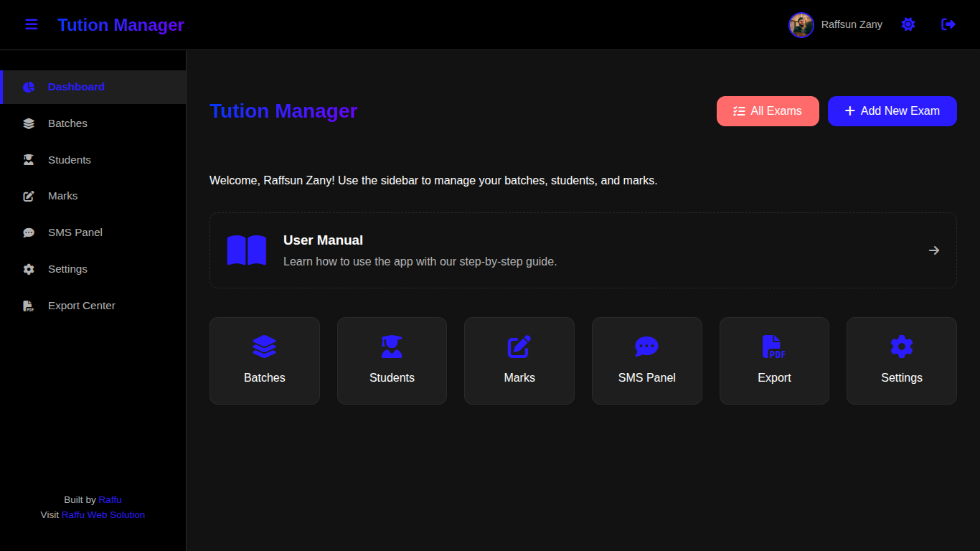Open the sidebar toggle hamburger icon
Screen dimensions: 980x551
point(31,24)
